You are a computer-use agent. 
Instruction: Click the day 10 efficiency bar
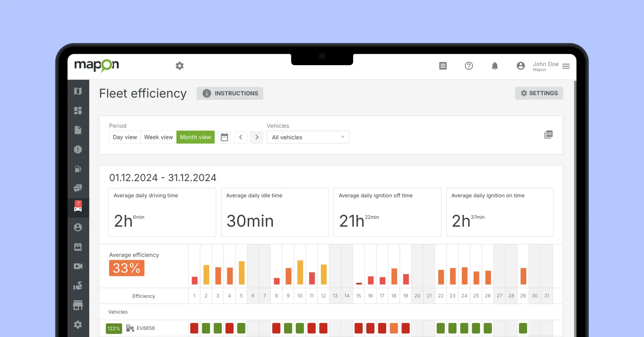click(x=300, y=273)
